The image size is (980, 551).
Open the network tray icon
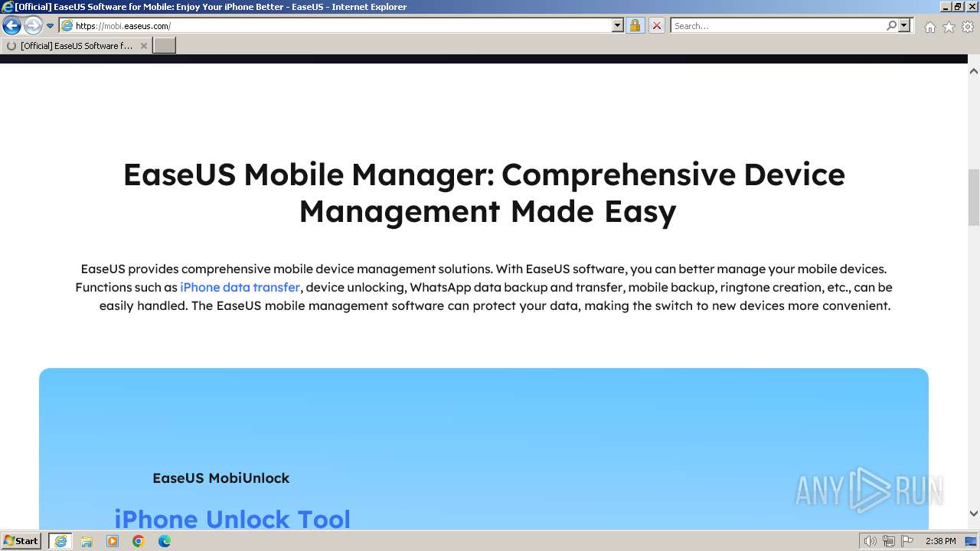[x=888, y=541]
